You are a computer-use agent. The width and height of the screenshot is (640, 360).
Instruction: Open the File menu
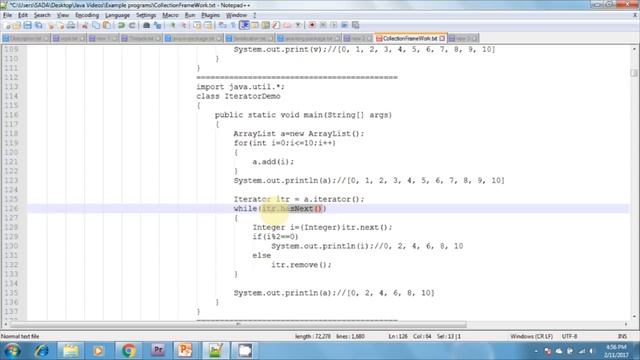(x=7, y=15)
